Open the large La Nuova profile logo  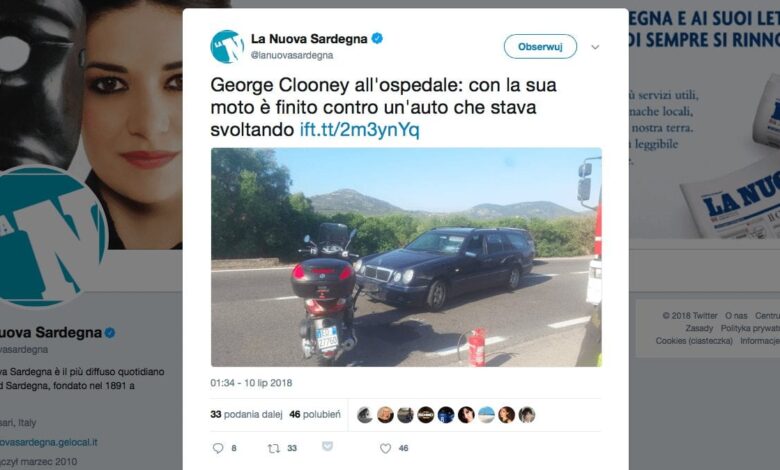(x=50, y=235)
